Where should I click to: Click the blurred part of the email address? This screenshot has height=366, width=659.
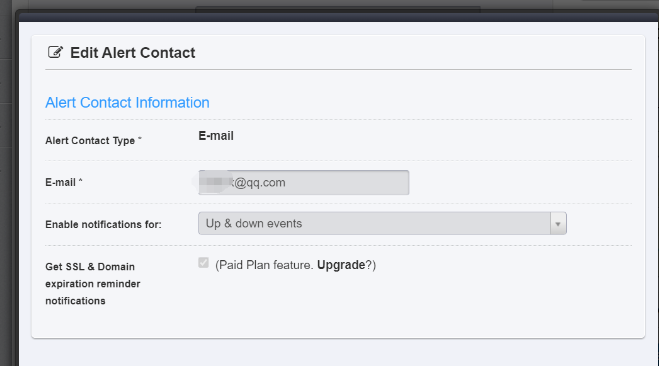point(214,182)
